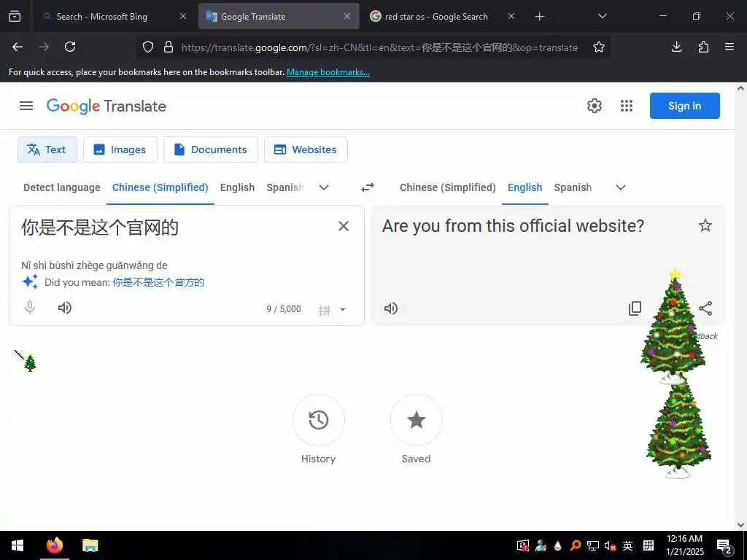Click the muted volume tray icon
This screenshot has width=747, height=560.
click(610, 545)
